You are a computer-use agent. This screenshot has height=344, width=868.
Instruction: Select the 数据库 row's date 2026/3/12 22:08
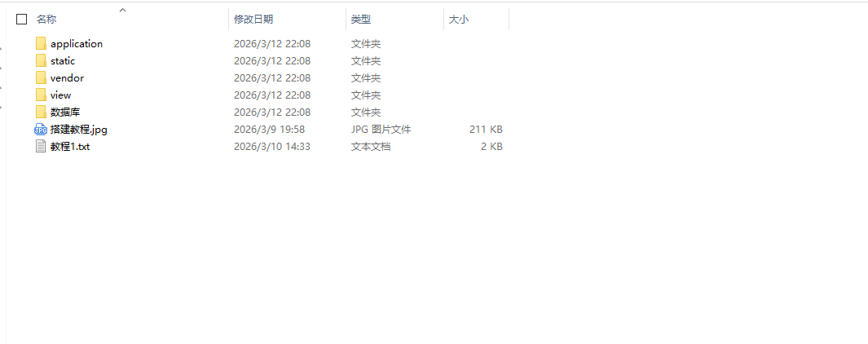click(272, 112)
